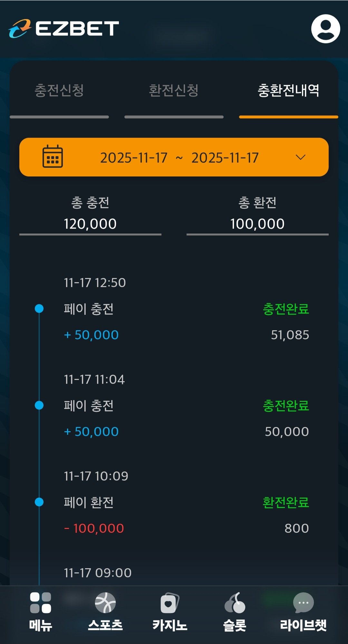This screenshot has height=644, width=348.
Task: Open the calendar date picker icon
Action: pos(53,157)
